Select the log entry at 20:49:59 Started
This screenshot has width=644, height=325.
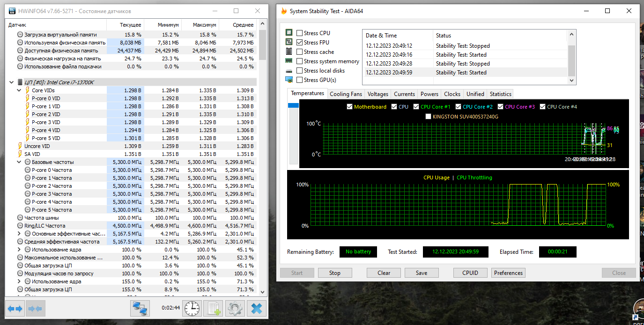point(466,73)
